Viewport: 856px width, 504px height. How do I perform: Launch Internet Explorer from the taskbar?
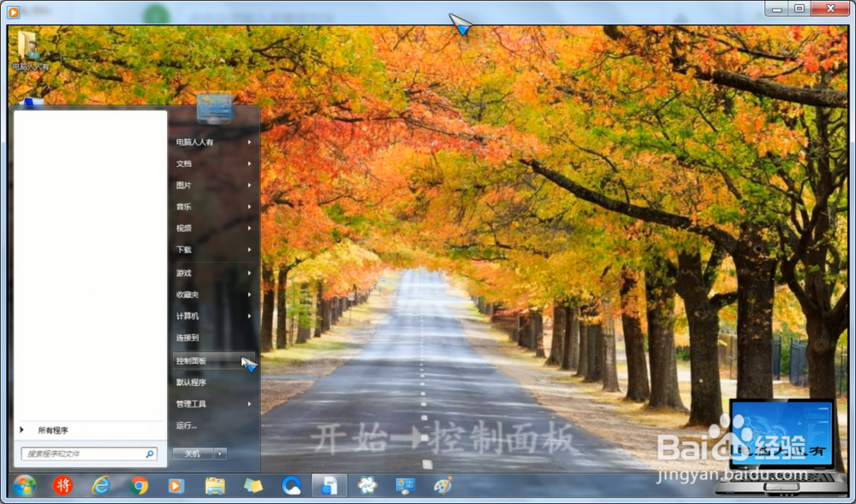click(100, 485)
